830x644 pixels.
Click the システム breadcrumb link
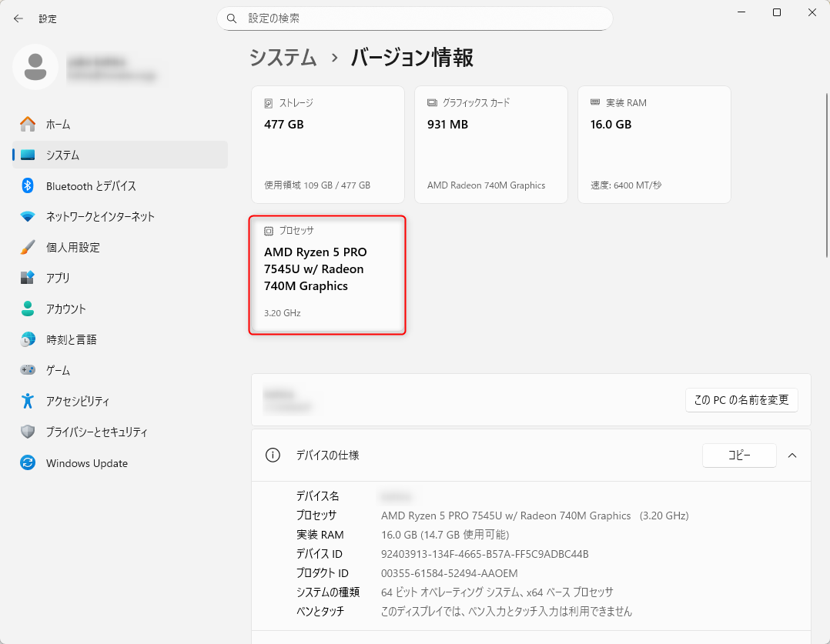click(283, 57)
